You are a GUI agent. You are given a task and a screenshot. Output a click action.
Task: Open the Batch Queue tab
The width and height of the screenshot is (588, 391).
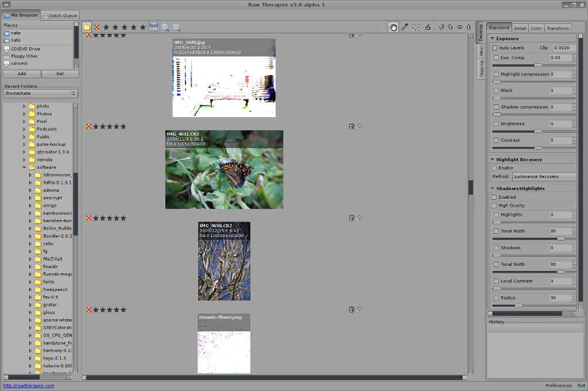pyautogui.click(x=60, y=16)
